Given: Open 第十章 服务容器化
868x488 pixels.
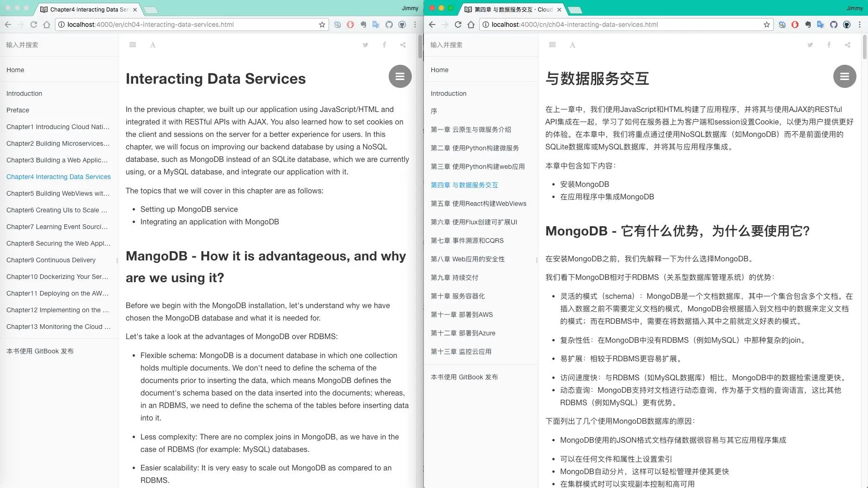Looking at the screenshot, I should coord(458,296).
